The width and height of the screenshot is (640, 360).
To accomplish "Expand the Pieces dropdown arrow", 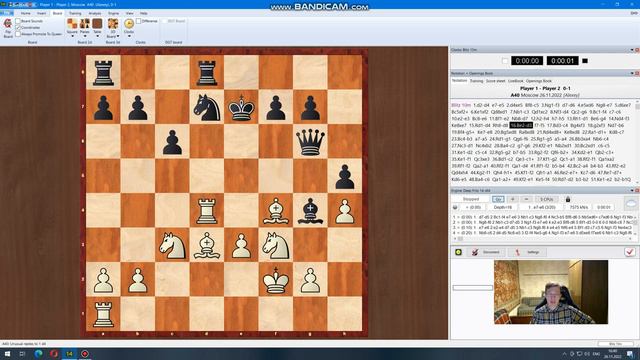I will (84, 36).
